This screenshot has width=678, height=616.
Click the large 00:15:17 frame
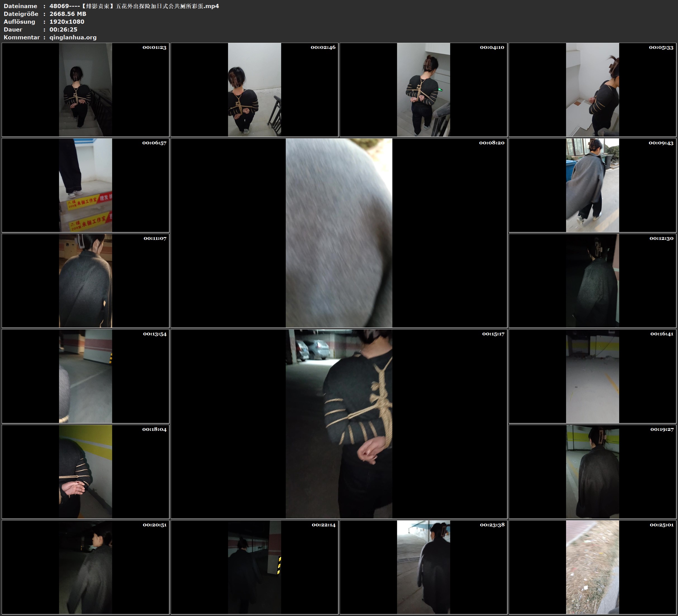[339, 424]
